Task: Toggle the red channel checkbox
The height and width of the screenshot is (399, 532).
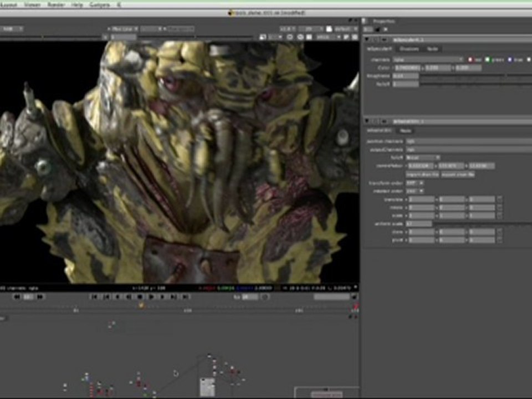Action: coord(470,60)
